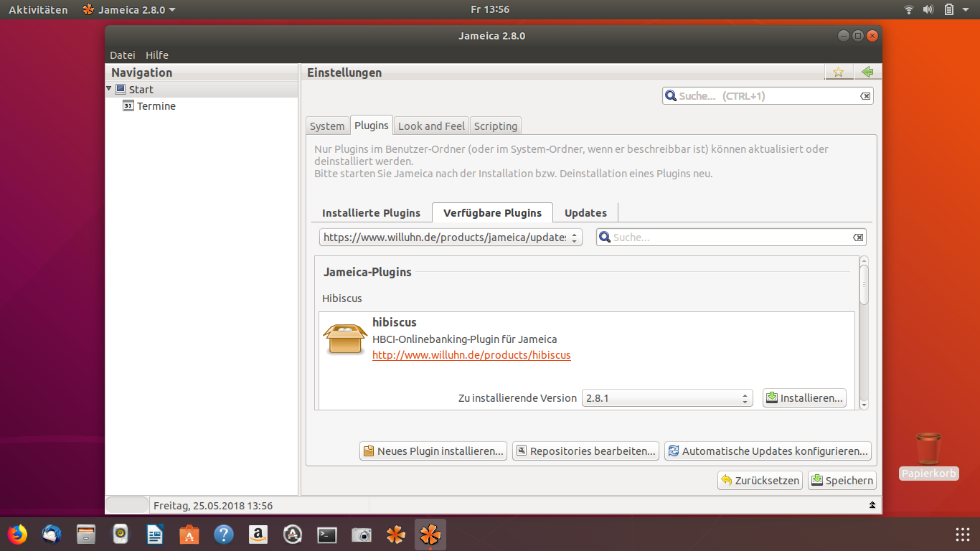The image size is (980, 551).
Task: Open LibreOffice Writer from the dock
Action: tap(155, 534)
